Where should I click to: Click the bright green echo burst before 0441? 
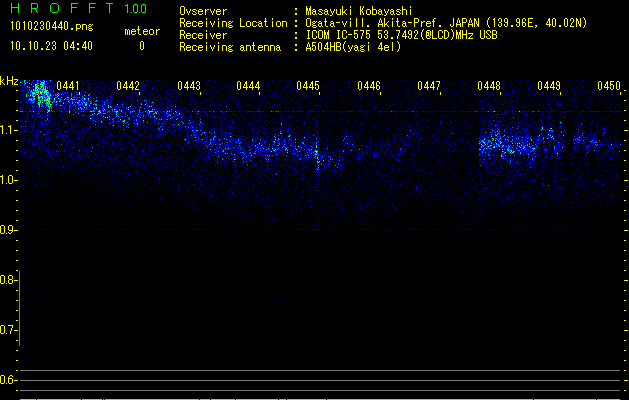[40, 96]
